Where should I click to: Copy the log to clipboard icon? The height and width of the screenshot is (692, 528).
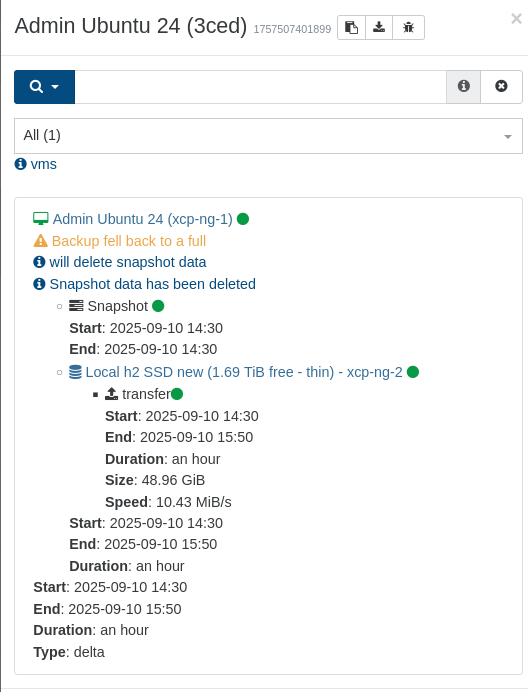[x=351, y=27]
